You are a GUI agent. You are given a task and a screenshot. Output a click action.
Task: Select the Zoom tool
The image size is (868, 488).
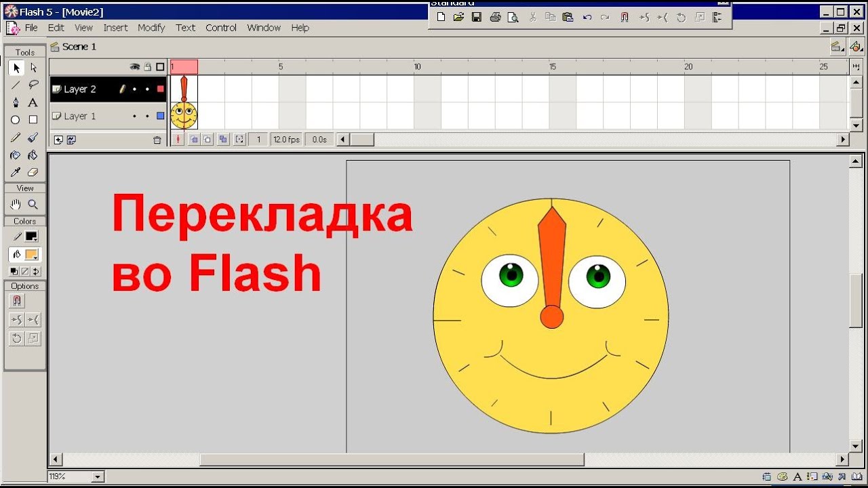(x=33, y=205)
